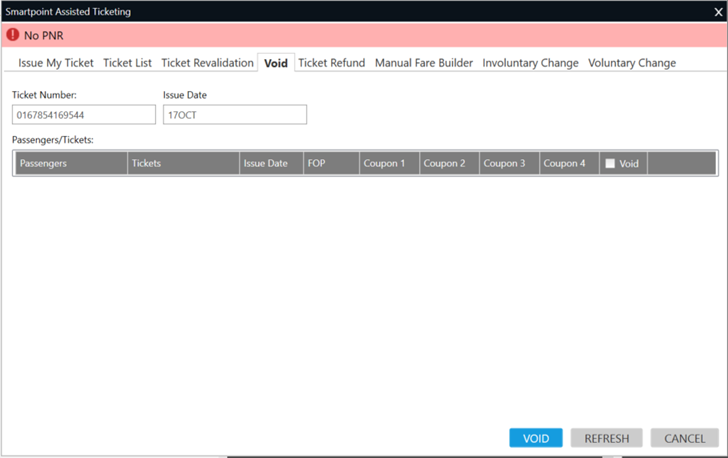Select the FOP column header
This screenshot has height=458, width=728.
point(331,163)
